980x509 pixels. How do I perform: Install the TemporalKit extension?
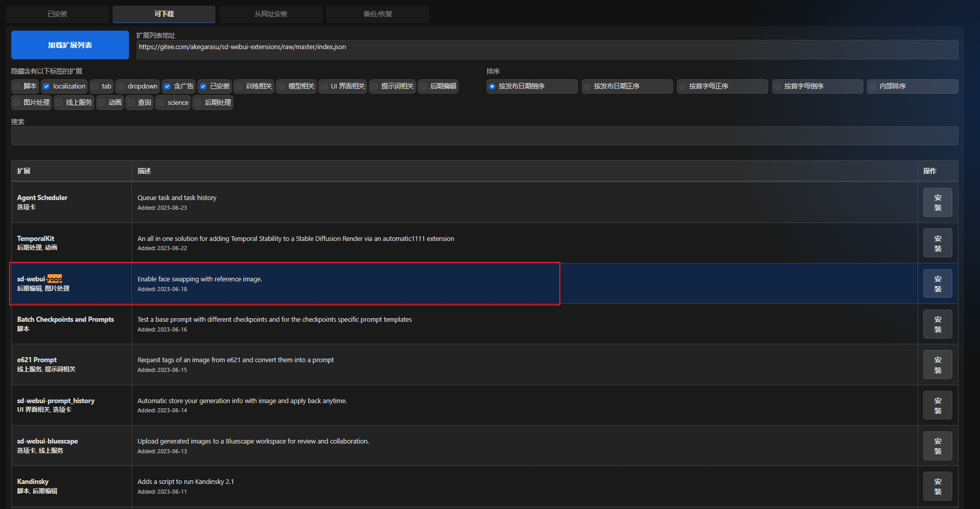point(938,242)
